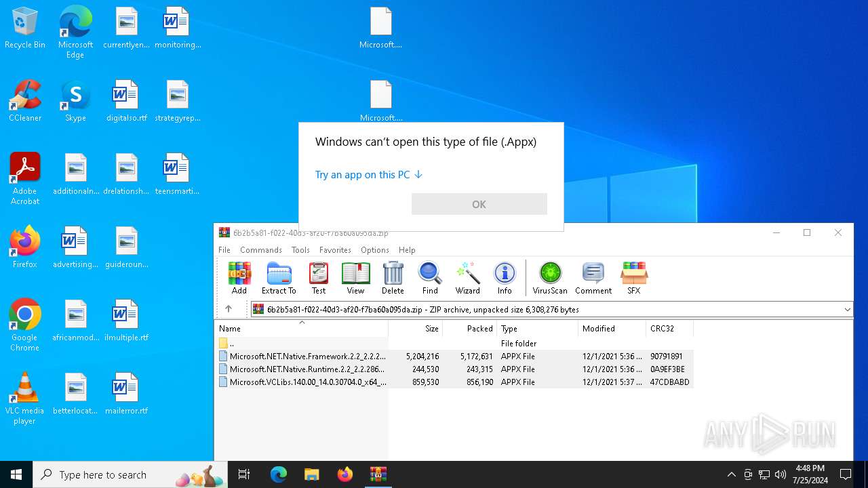The width and height of the screenshot is (868, 488).
Task: Click the Delete trash icon in WinRAR
Action: (x=393, y=278)
